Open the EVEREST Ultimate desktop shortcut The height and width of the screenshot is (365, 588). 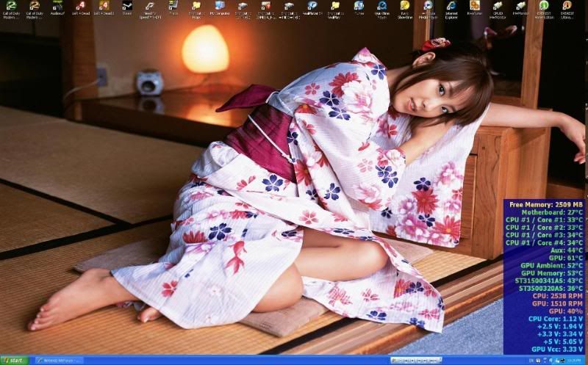(x=567, y=10)
